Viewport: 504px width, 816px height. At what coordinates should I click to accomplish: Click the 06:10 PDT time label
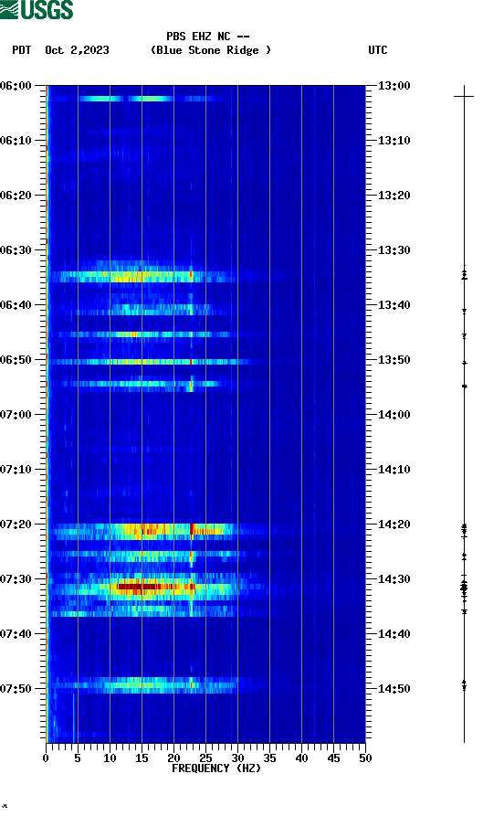(16, 140)
